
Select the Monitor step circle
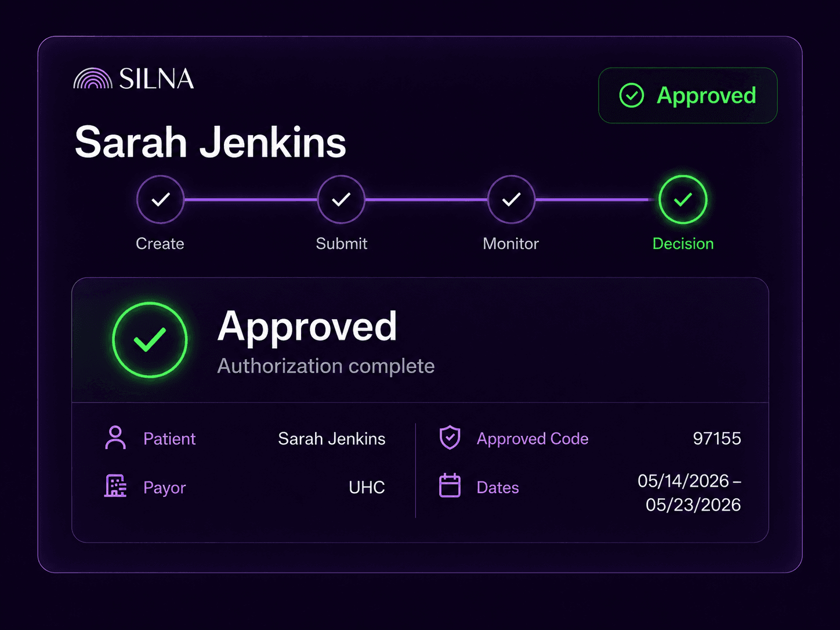click(511, 200)
